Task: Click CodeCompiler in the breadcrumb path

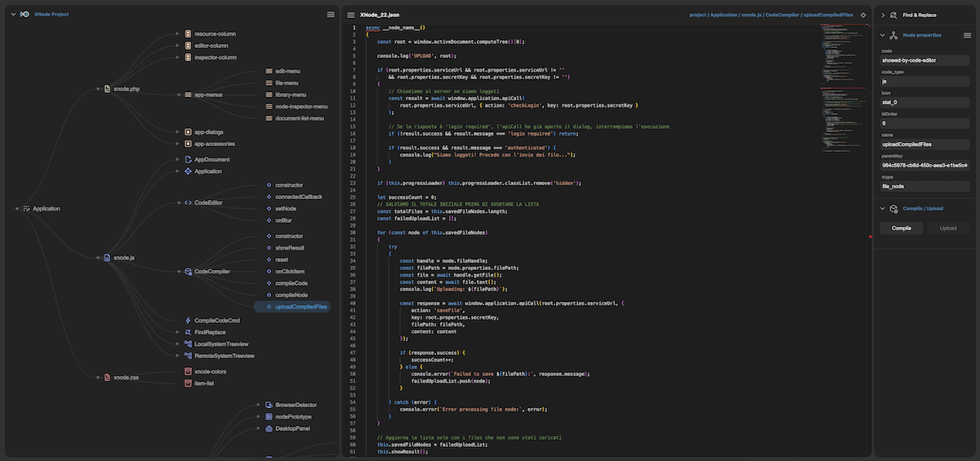Action: click(x=783, y=15)
